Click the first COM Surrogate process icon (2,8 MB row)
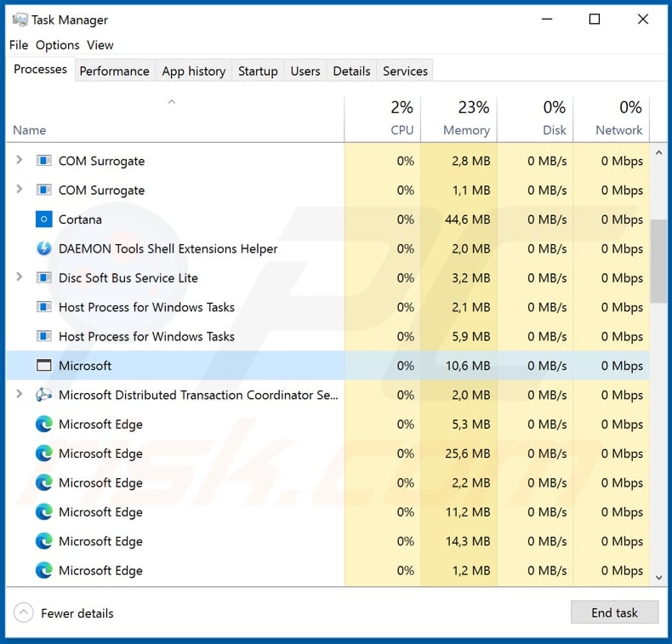 coord(43,161)
